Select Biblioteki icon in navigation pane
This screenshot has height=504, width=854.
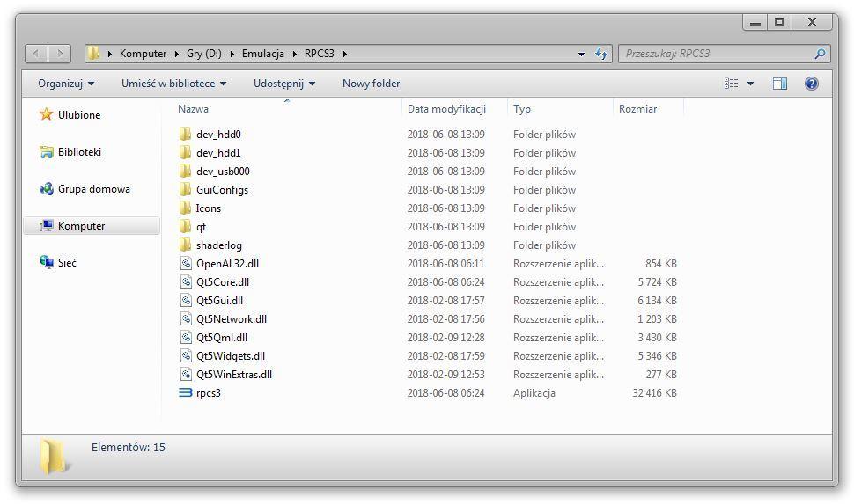point(47,152)
